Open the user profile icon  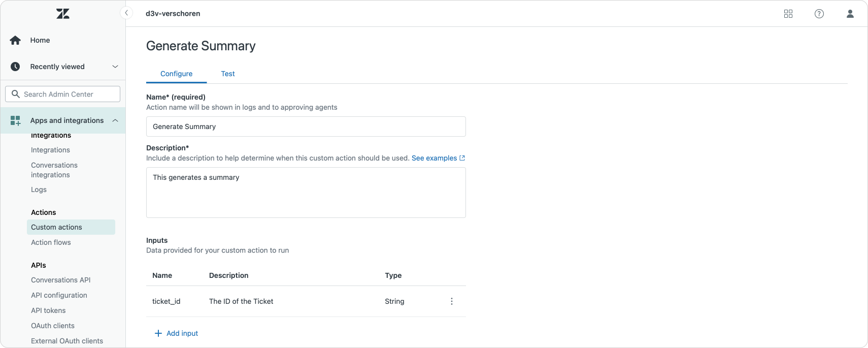coord(850,14)
